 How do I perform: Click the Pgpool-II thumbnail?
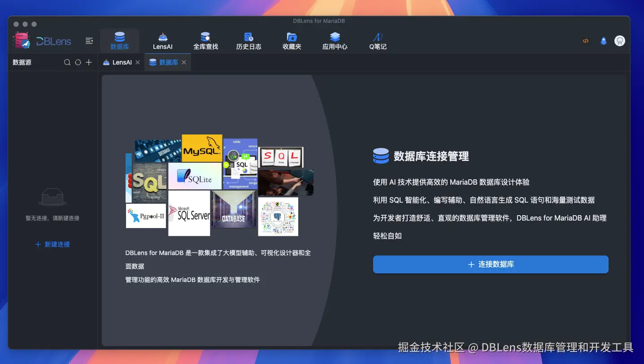pos(146,216)
